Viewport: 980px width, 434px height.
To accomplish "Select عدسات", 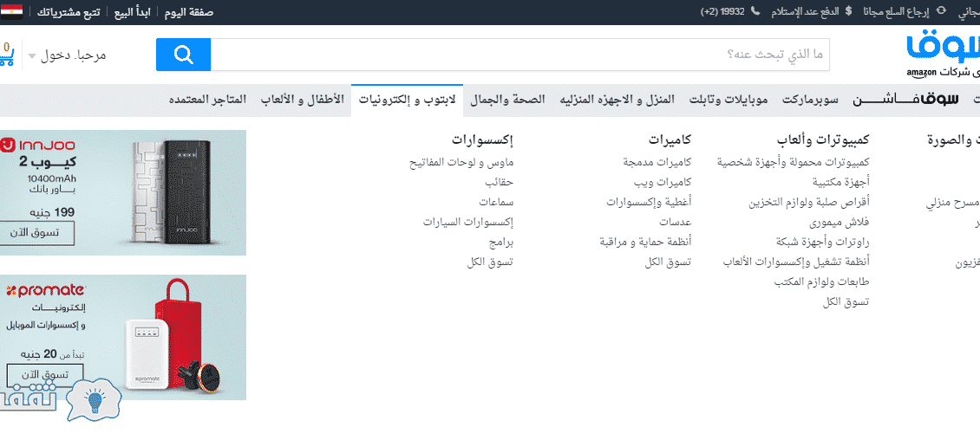I will [x=675, y=222].
